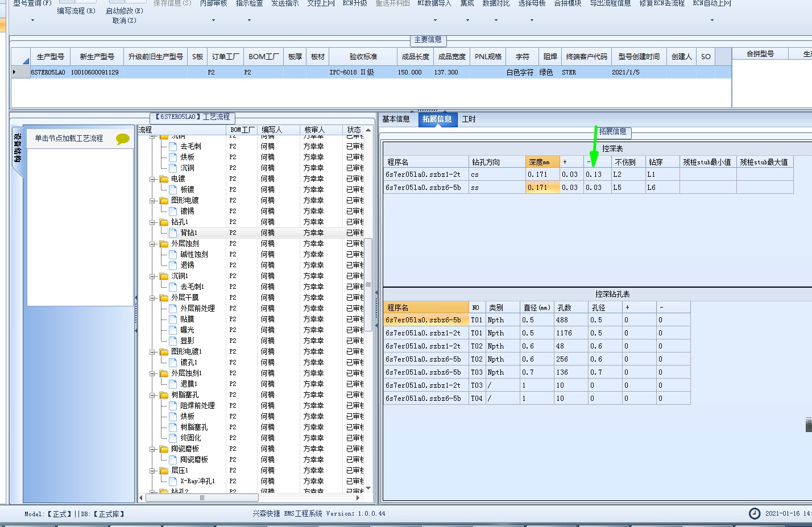Click process tree scrollbar up arrow
Viewport: 812px width, 527px height.
point(368,130)
